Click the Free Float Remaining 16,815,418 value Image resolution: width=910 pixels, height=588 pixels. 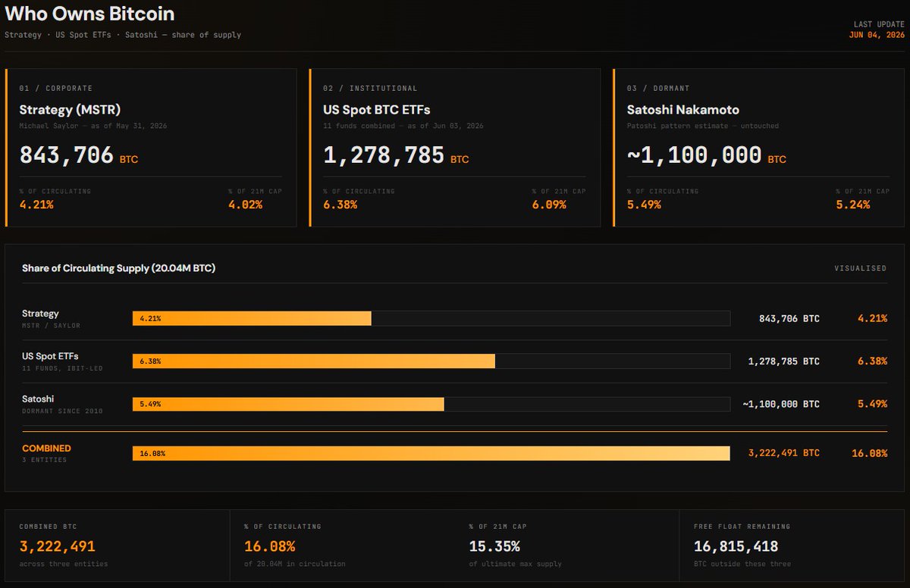[x=736, y=546]
